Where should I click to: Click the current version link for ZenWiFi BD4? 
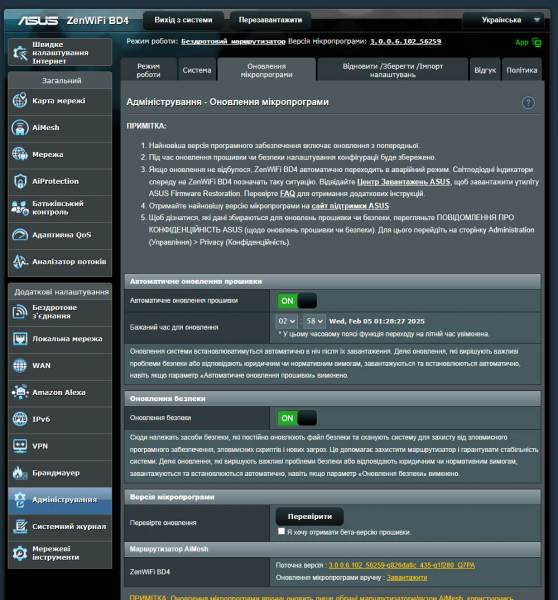[401, 565]
